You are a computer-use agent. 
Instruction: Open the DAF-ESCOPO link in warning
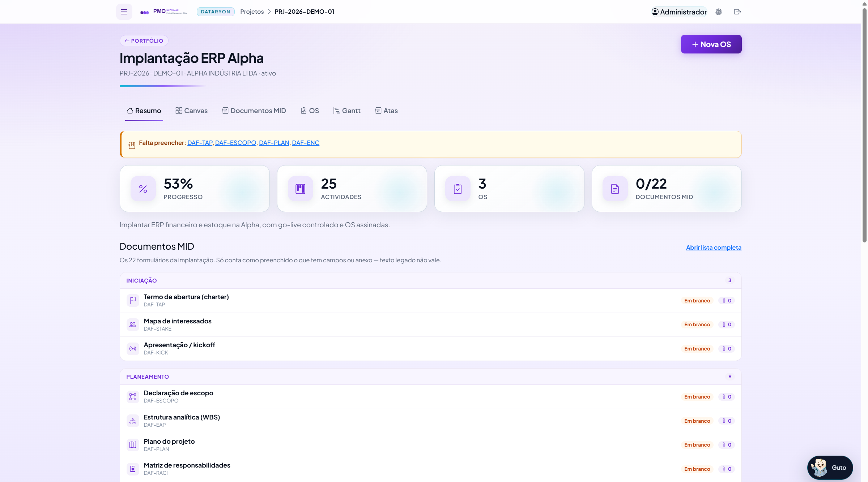click(x=235, y=143)
